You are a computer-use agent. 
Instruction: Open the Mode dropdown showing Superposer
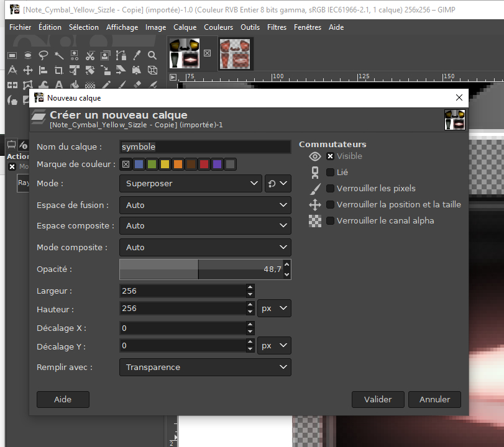191,183
